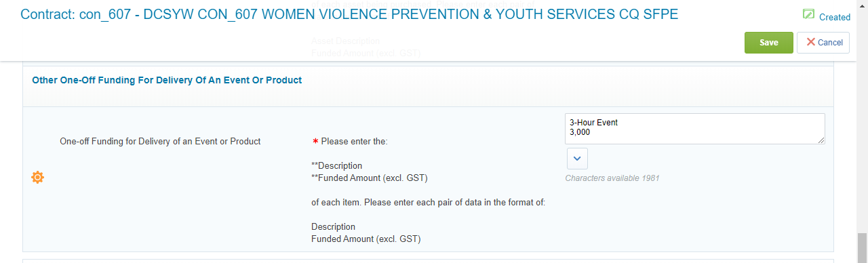868x263 pixels.
Task: Click inside the event funding text area
Action: [x=694, y=128]
